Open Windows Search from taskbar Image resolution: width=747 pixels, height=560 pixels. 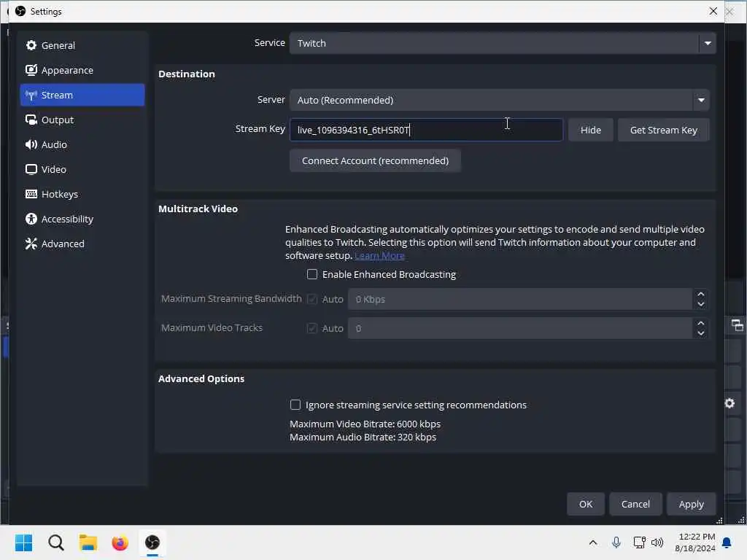(x=56, y=542)
